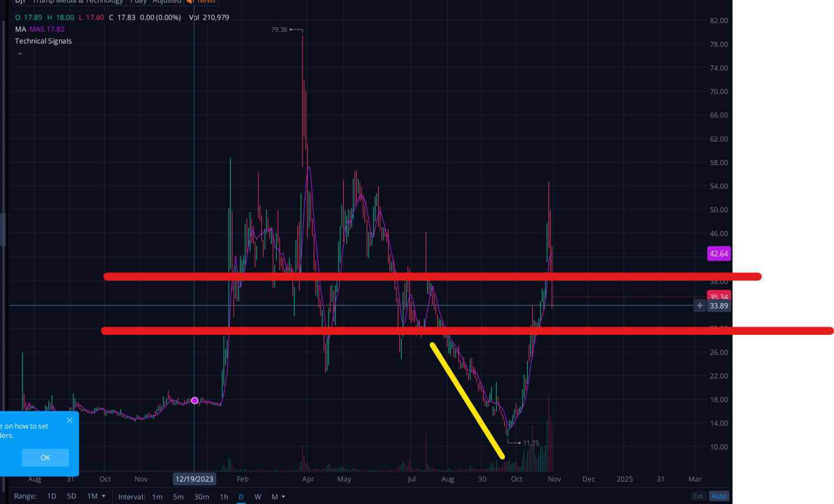Click the 33.89 crosshair price label

coord(719,306)
